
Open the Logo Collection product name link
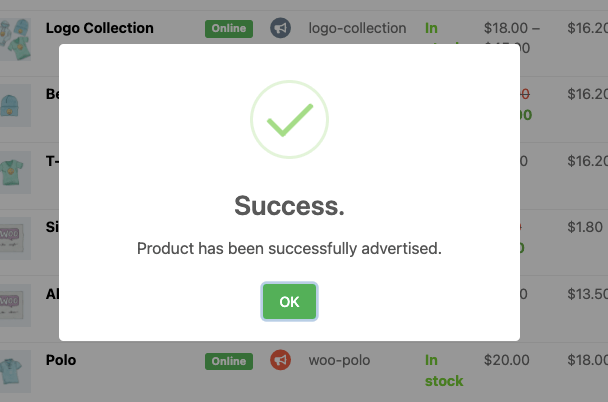(x=100, y=28)
